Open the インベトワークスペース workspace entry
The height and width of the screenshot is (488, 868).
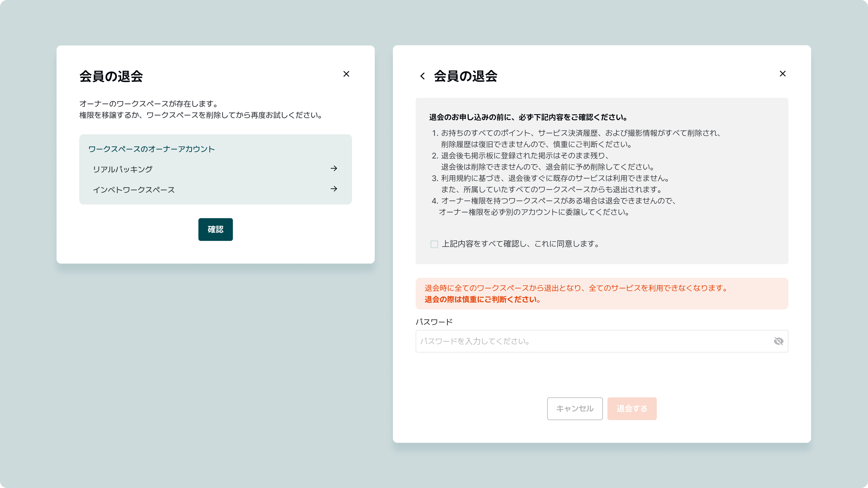(134, 190)
